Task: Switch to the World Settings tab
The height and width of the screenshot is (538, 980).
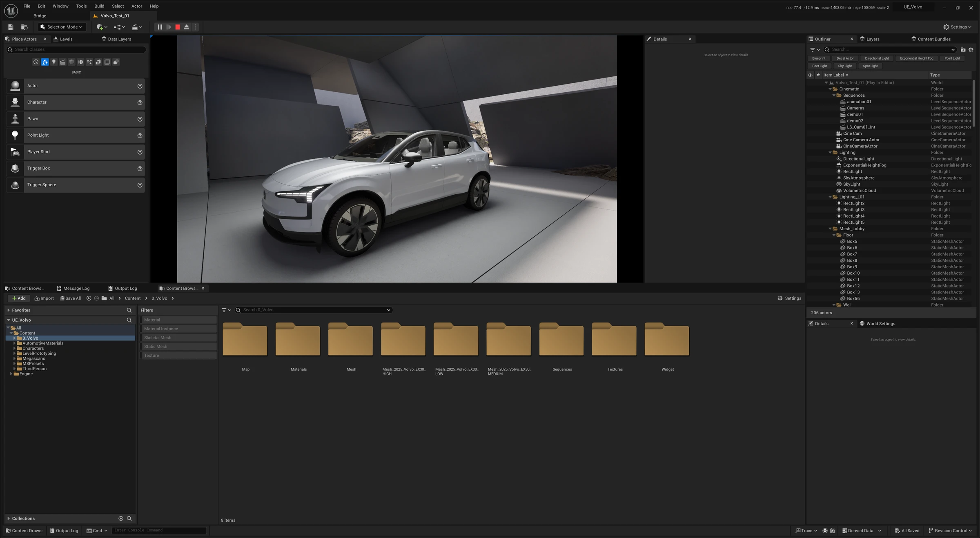Action: (x=880, y=324)
